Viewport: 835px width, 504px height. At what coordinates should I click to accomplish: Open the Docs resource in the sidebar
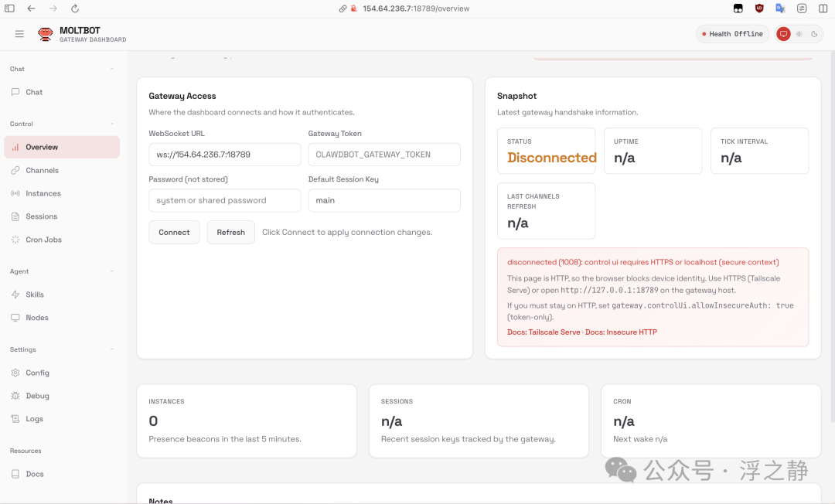coord(62,474)
